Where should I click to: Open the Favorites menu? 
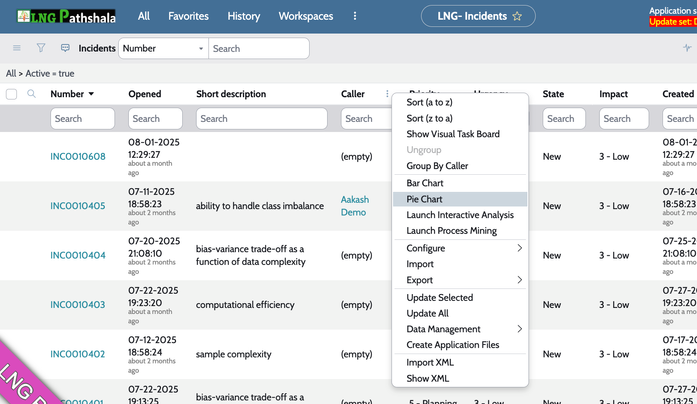tap(188, 16)
